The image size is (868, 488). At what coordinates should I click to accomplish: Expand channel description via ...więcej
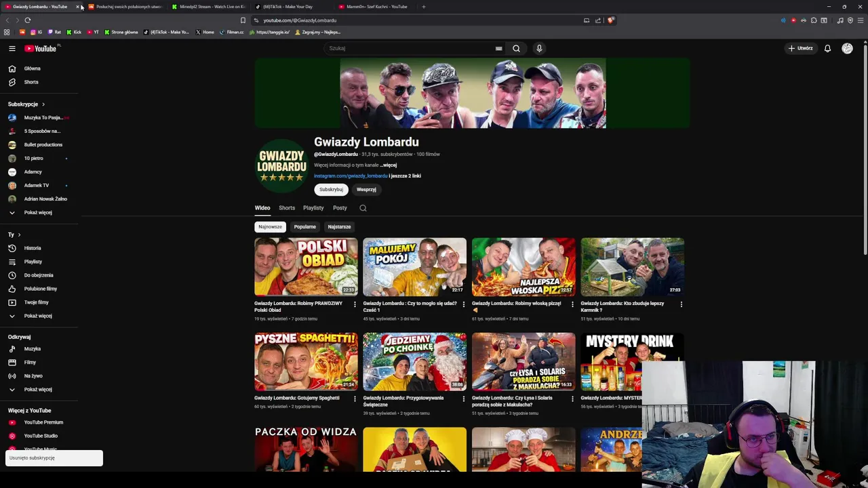388,165
